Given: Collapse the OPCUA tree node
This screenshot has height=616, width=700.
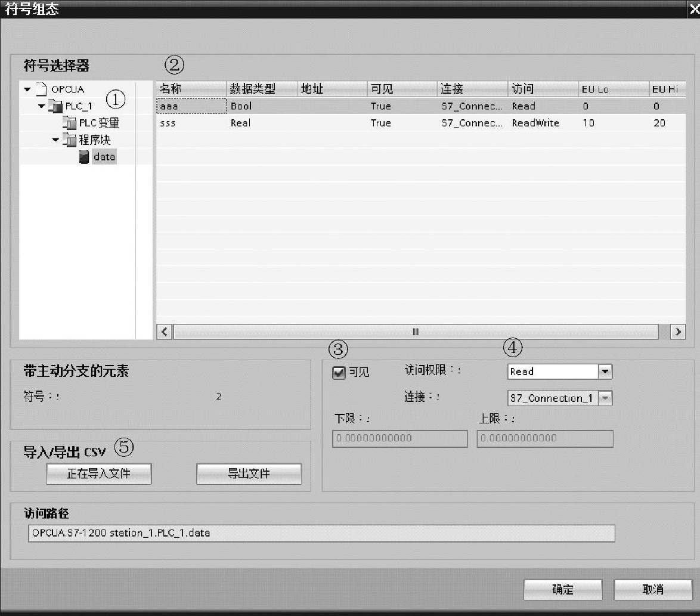Looking at the screenshot, I should pos(27,89).
